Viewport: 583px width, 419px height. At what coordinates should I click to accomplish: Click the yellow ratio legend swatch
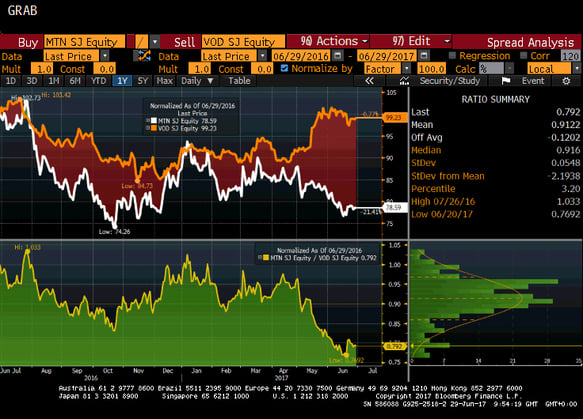click(x=266, y=258)
